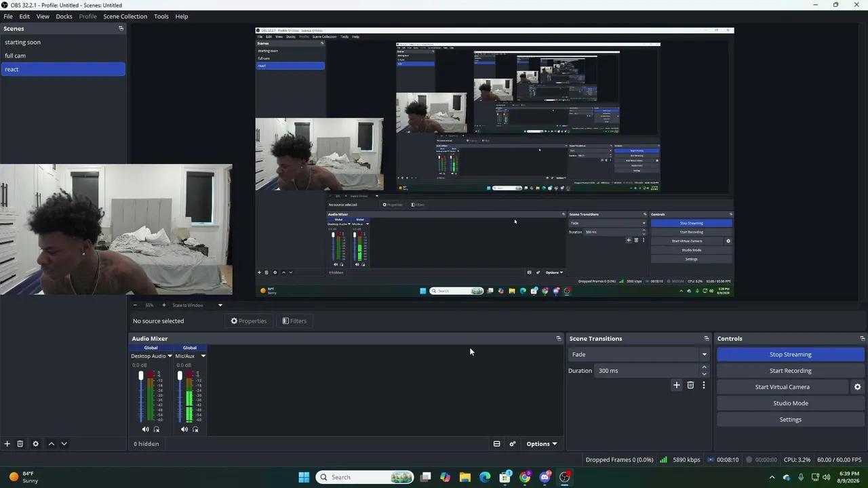Pop out the Scenes dock icon
This screenshot has height=488, width=868.
click(x=121, y=28)
